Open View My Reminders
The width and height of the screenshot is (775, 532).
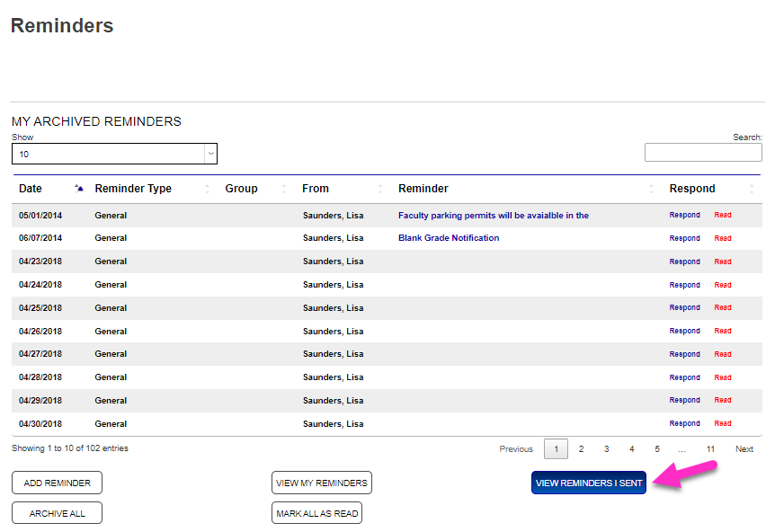tap(322, 483)
